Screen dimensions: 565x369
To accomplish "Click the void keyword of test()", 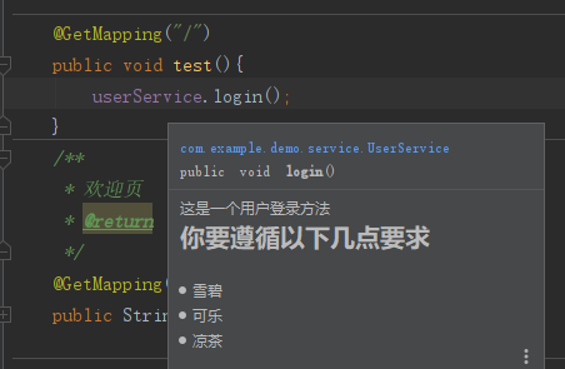I will (143, 66).
